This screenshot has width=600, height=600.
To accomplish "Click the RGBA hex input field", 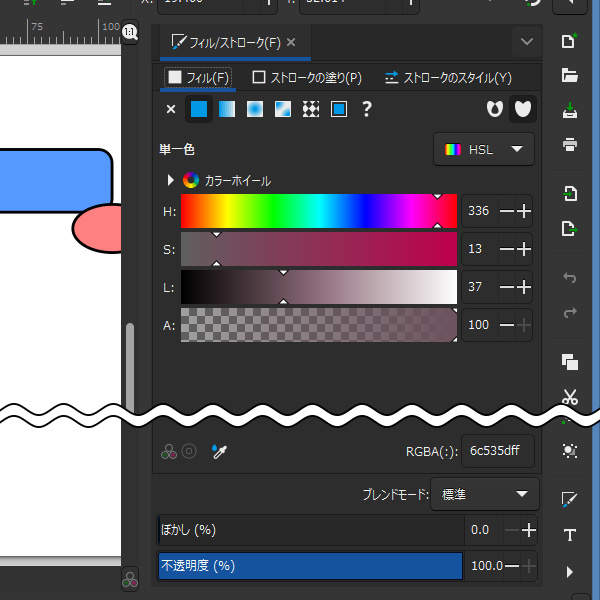I will click(x=497, y=451).
